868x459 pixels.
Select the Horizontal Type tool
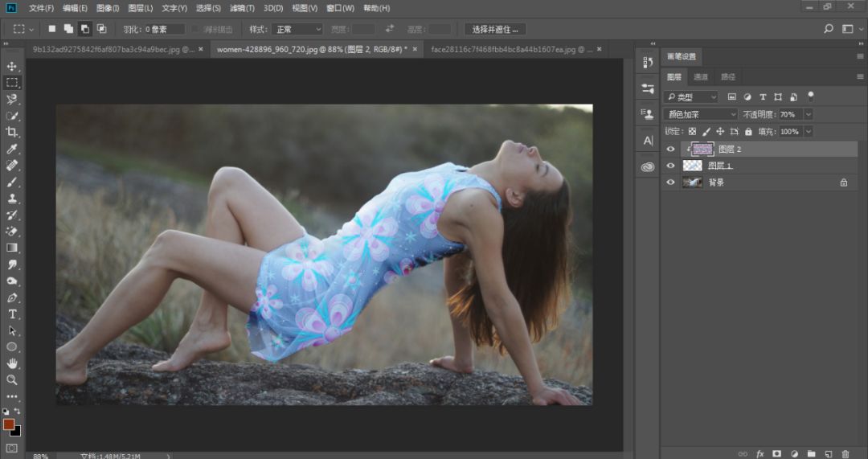[x=12, y=314]
